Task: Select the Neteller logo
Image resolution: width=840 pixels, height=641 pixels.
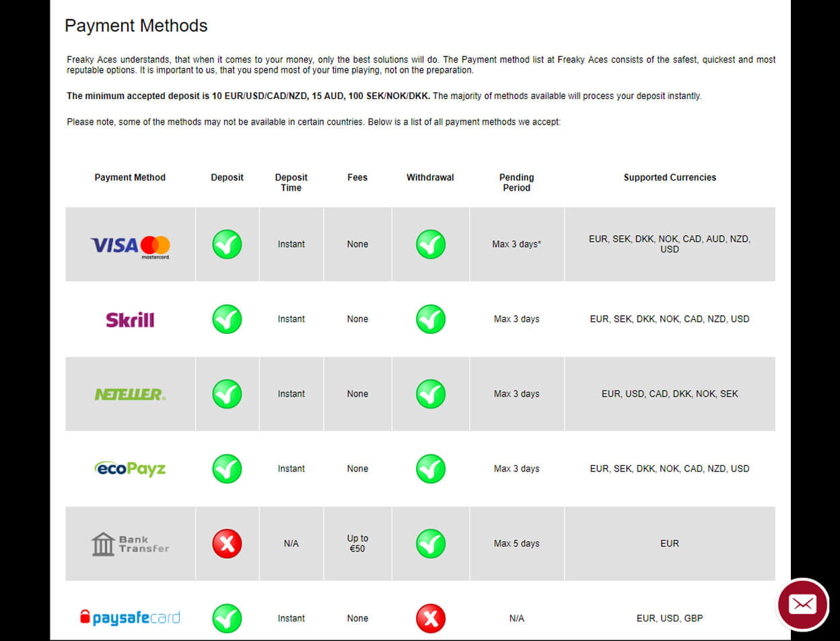Action: tap(130, 395)
